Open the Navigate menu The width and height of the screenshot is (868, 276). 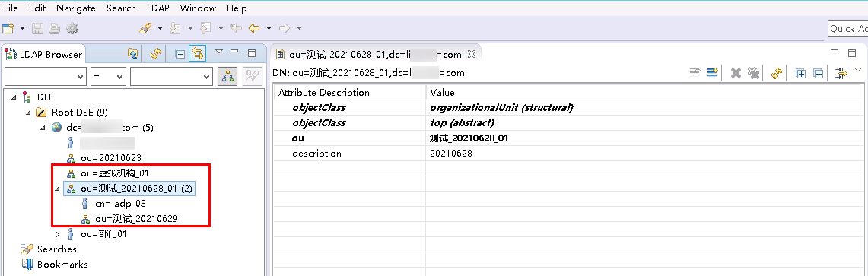(76, 8)
